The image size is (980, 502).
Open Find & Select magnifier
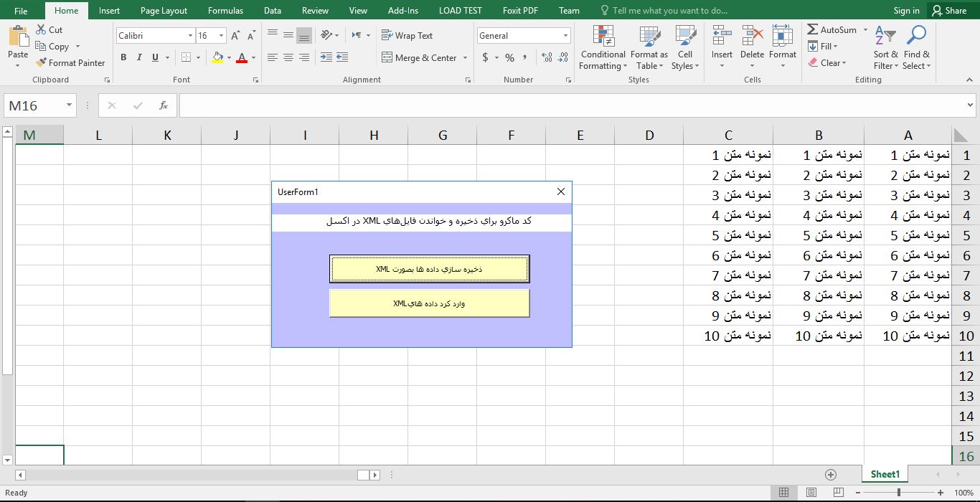coord(916,47)
